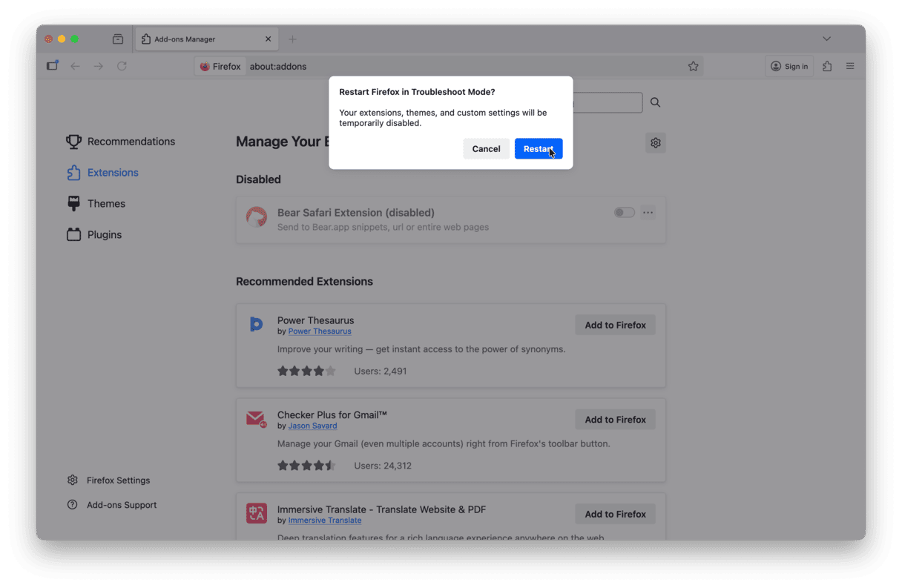
Task: Click the Extensions puzzle icon in sidebar
Action: [73, 173]
